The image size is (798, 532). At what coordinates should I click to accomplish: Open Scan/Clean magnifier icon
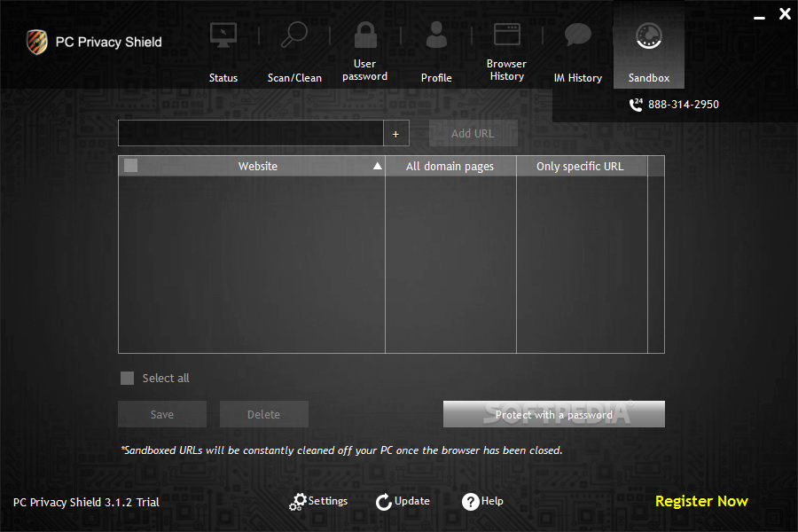coord(294,35)
